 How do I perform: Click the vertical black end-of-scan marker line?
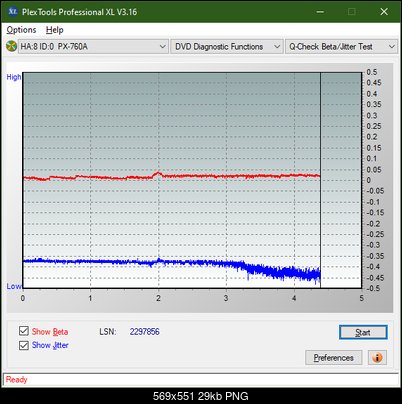(x=320, y=180)
